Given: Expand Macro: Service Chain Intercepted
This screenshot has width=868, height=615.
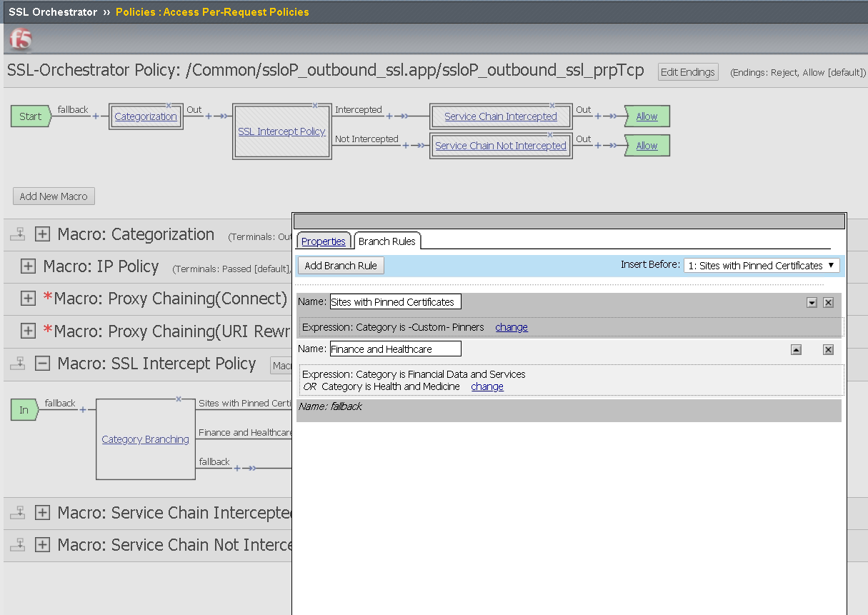Looking at the screenshot, I should [43, 513].
